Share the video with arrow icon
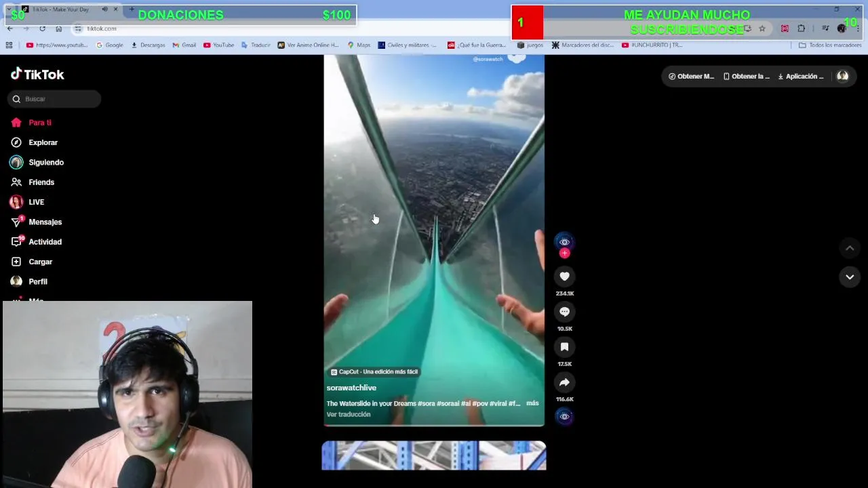Image resolution: width=868 pixels, height=488 pixels. pyautogui.click(x=564, y=382)
